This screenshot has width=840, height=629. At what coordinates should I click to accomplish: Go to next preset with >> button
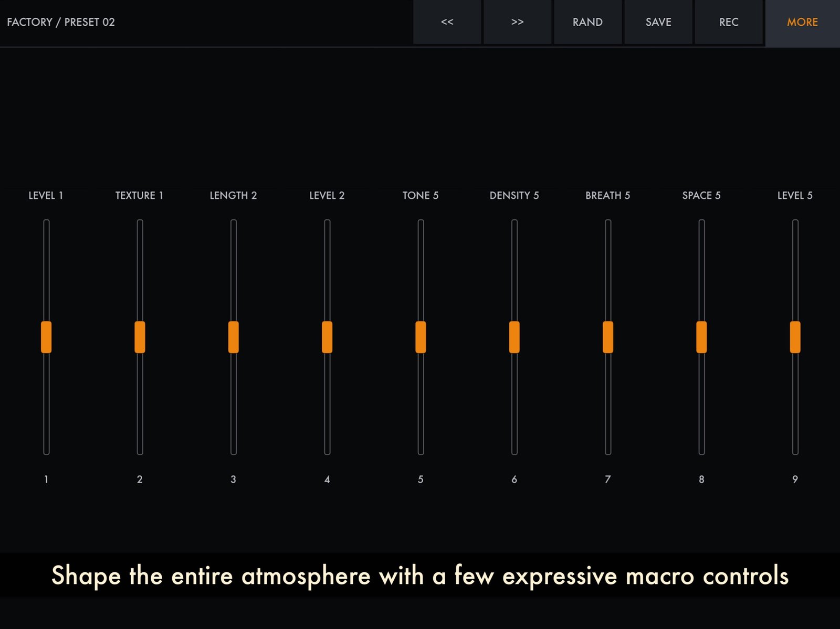coord(517,22)
